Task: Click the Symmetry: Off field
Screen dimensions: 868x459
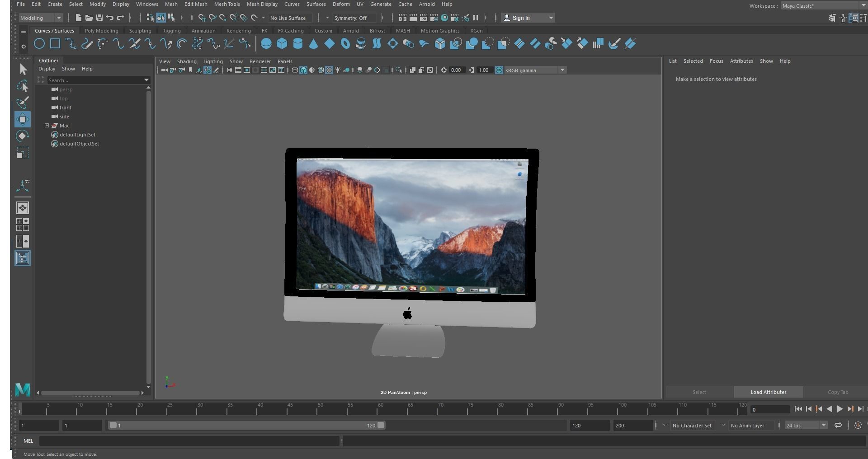Action: click(x=354, y=18)
